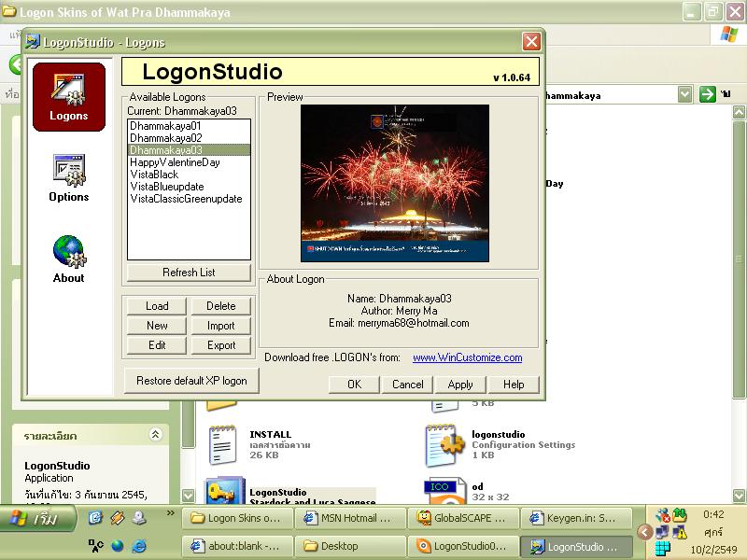The height and width of the screenshot is (560, 747).
Task: Click the green Go arrow icon
Action: [708, 94]
